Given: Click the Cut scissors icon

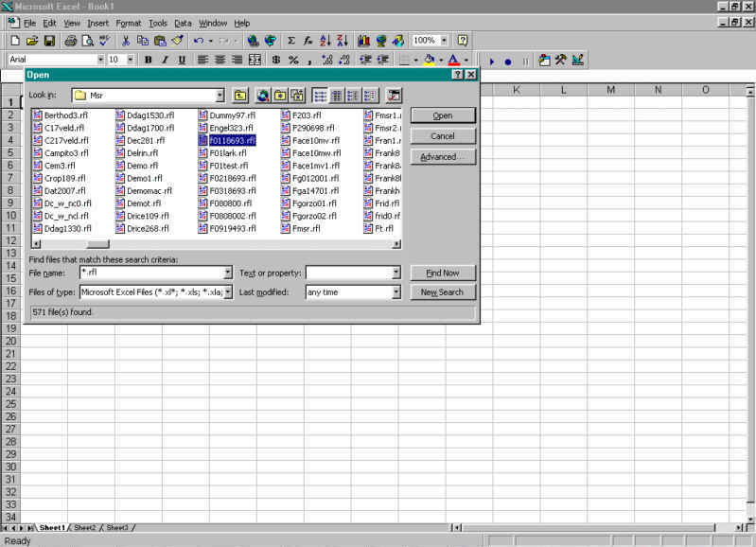Looking at the screenshot, I should pos(126,41).
